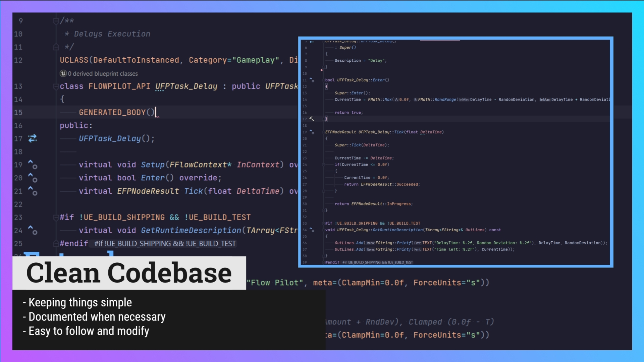Click the UFPTask_Delay class name on line 13
This screenshot has width=644, height=362.
coord(186,86)
